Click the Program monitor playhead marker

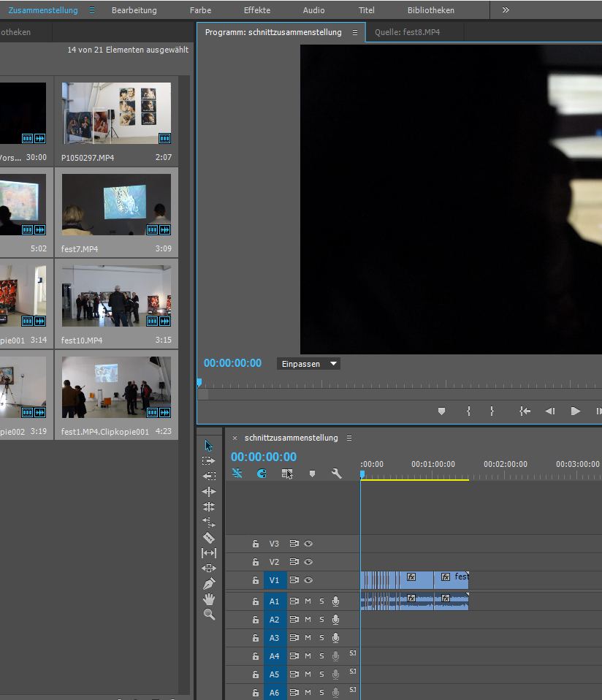(x=199, y=383)
